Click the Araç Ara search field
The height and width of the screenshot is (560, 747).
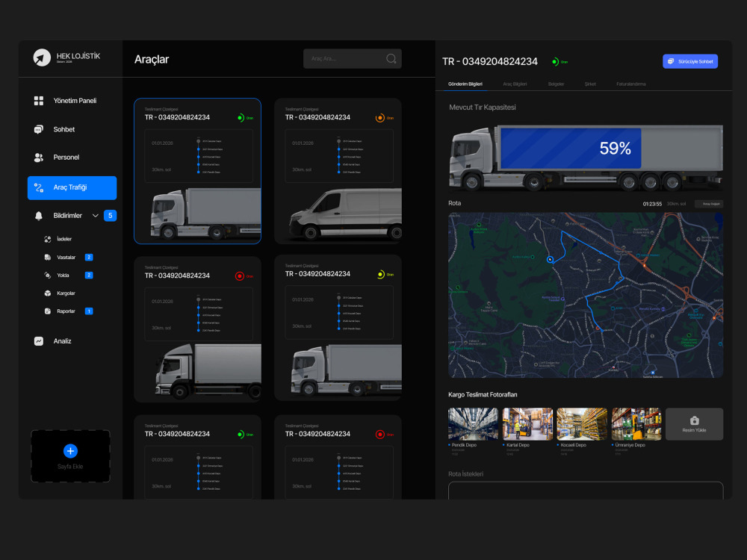(353, 58)
